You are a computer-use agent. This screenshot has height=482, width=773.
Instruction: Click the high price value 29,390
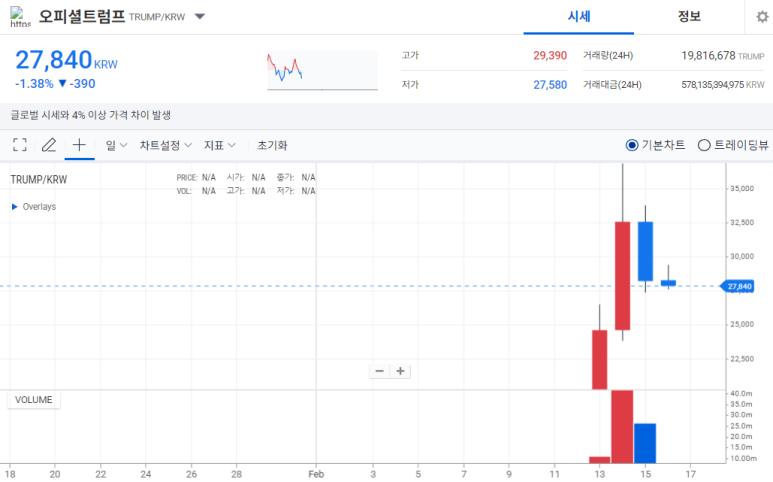point(550,56)
